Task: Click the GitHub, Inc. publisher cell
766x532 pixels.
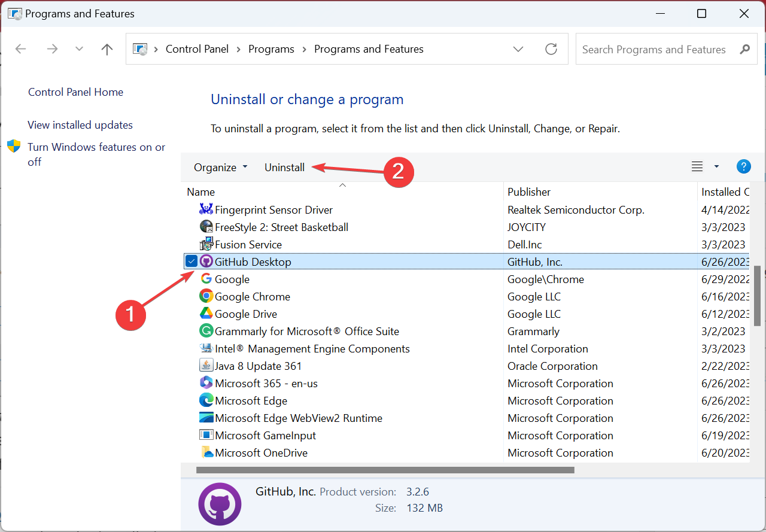Action: tap(535, 262)
